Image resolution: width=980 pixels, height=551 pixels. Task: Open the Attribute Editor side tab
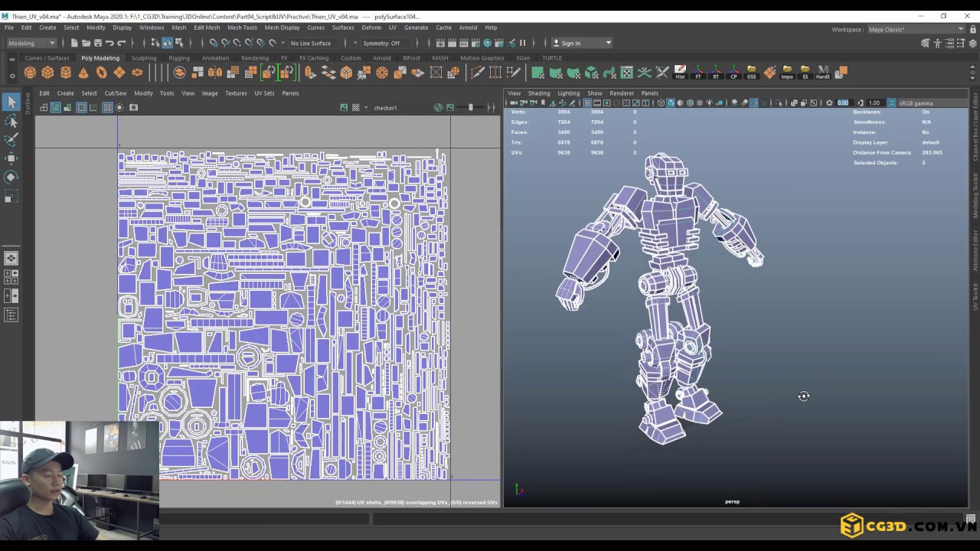[975, 250]
